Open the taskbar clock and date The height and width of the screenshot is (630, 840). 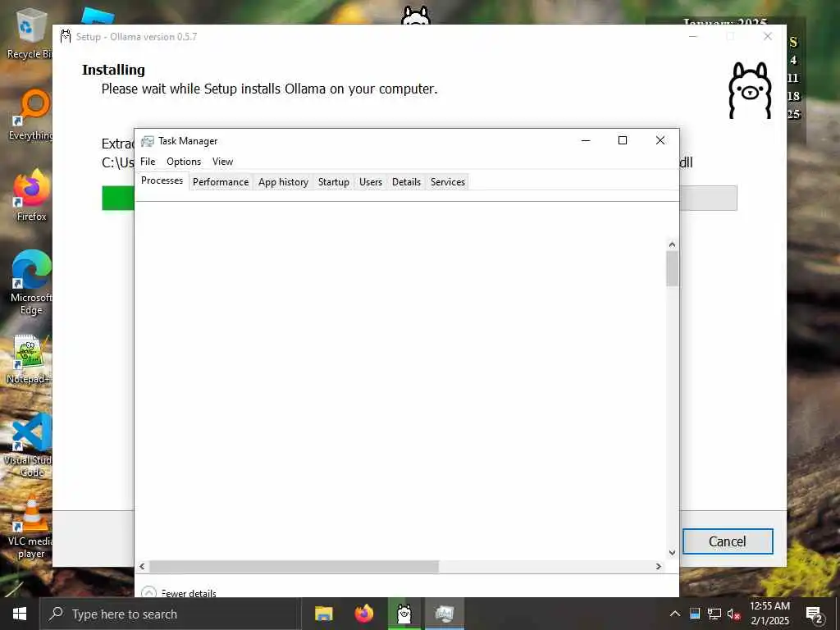tap(769, 614)
